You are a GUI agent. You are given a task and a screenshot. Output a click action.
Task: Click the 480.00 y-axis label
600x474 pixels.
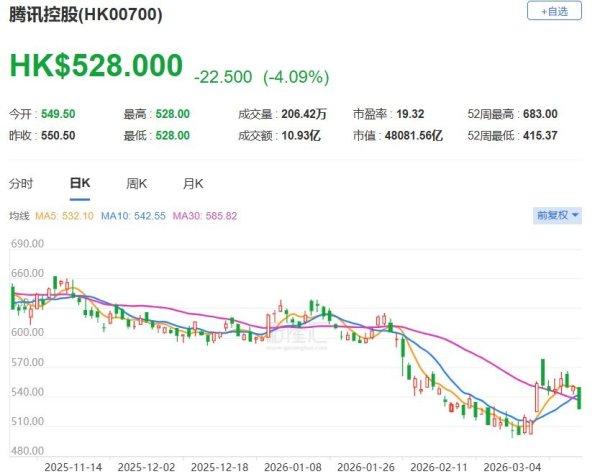(x=27, y=451)
